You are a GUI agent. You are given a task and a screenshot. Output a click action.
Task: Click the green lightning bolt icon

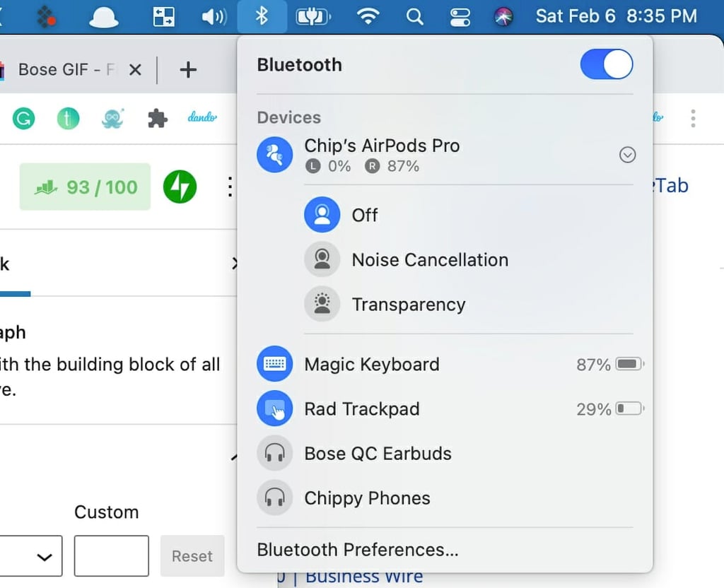[x=180, y=187]
